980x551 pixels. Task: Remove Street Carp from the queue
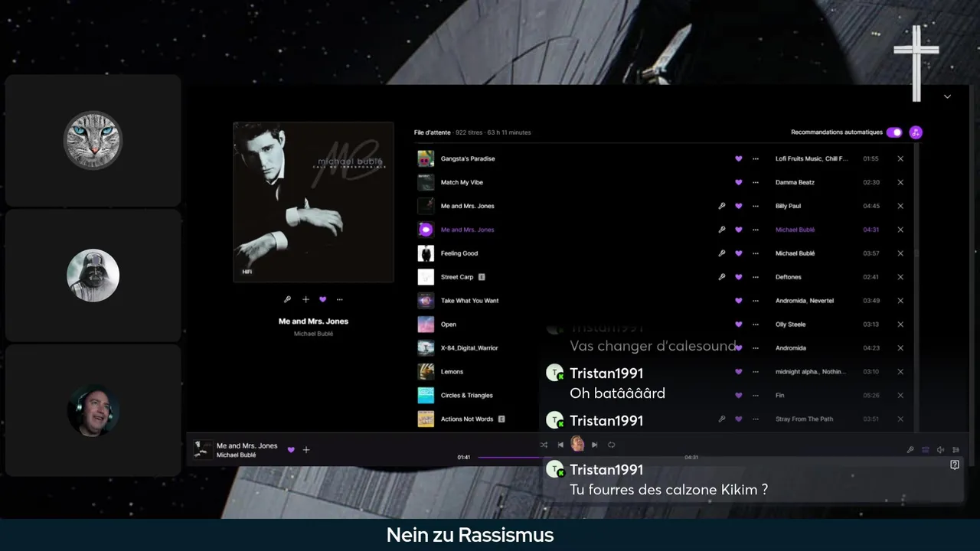[900, 277]
